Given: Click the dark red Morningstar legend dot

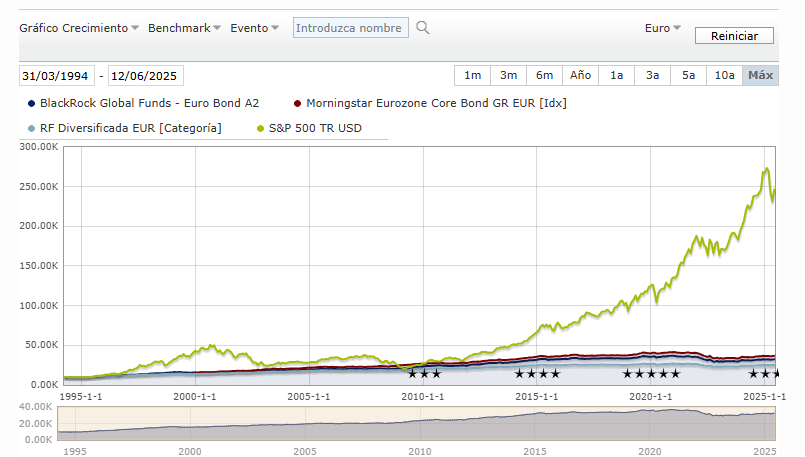Looking at the screenshot, I should click(297, 104).
